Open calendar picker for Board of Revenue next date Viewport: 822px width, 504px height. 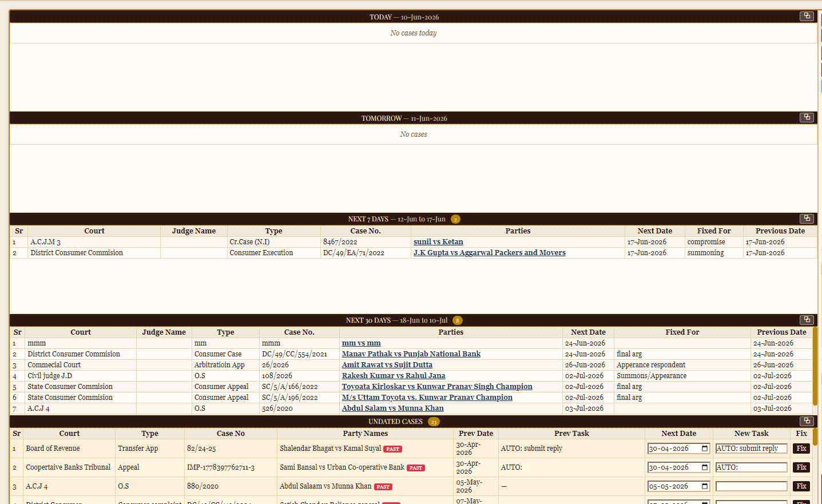[x=705, y=449]
